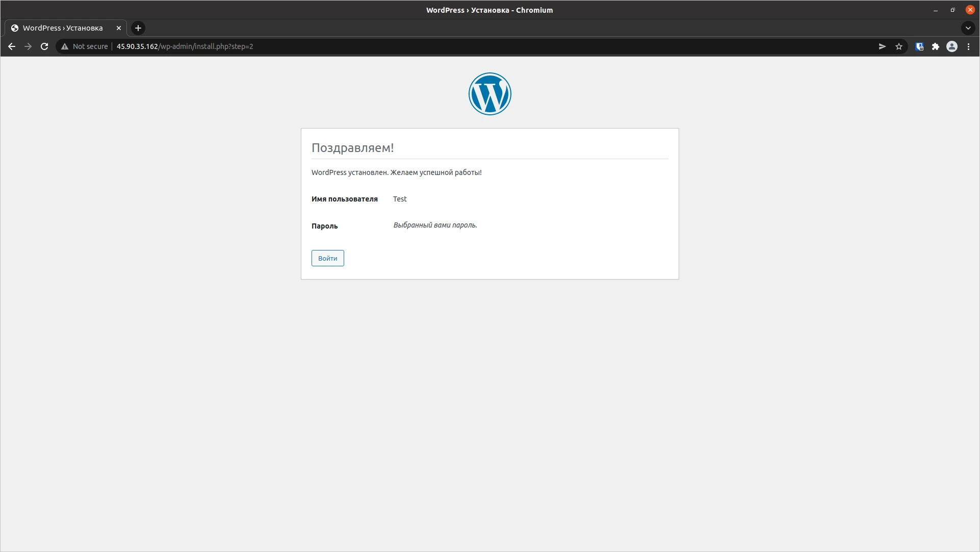Image resolution: width=980 pixels, height=552 pixels.
Task: Reload the current page
Action: pyautogui.click(x=44, y=46)
